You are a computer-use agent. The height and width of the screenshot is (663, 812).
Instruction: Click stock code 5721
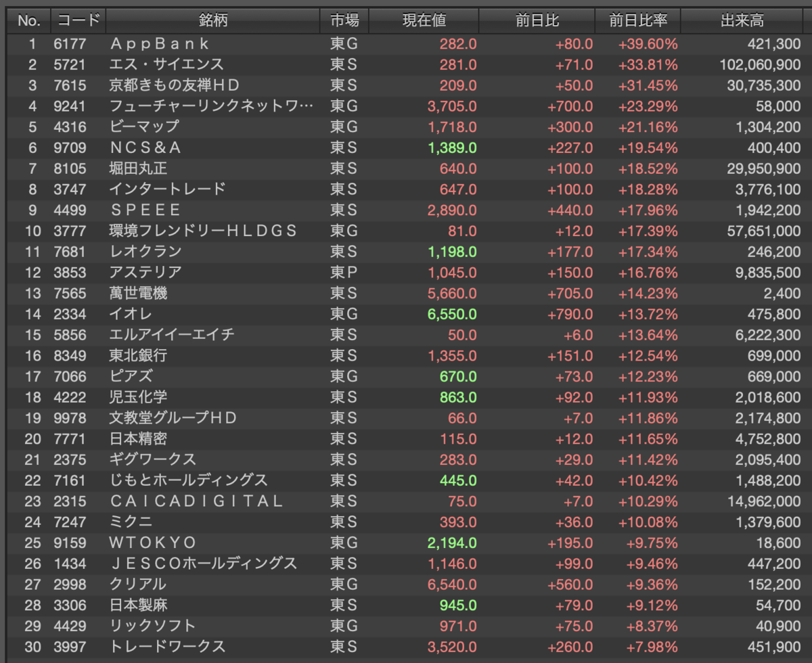pos(70,65)
